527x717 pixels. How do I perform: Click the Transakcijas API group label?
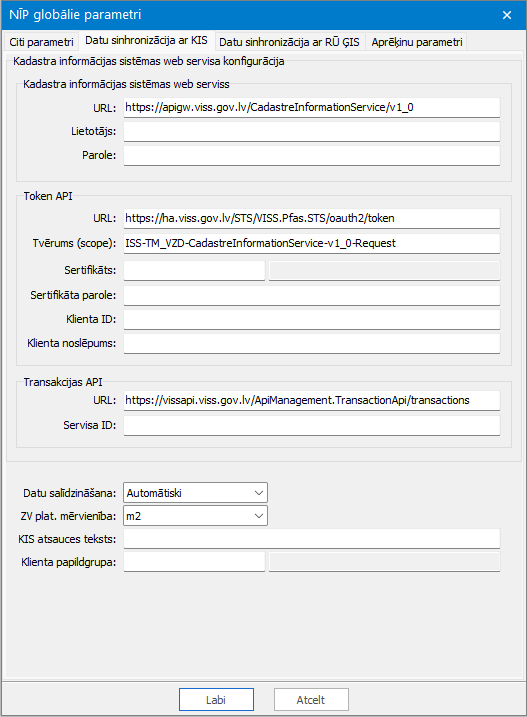63,382
